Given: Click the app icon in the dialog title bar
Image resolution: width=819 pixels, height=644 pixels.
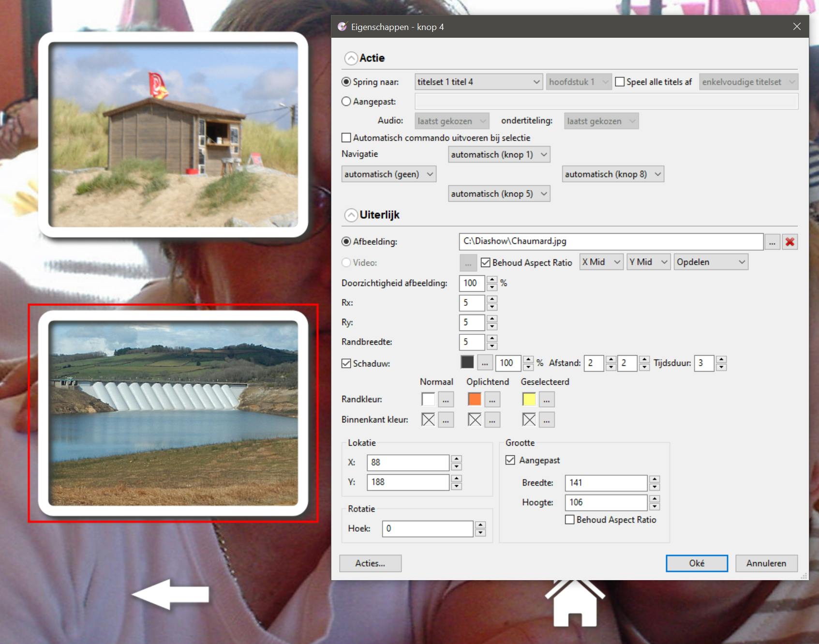Looking at the screenshot, I should pos(342,27).
